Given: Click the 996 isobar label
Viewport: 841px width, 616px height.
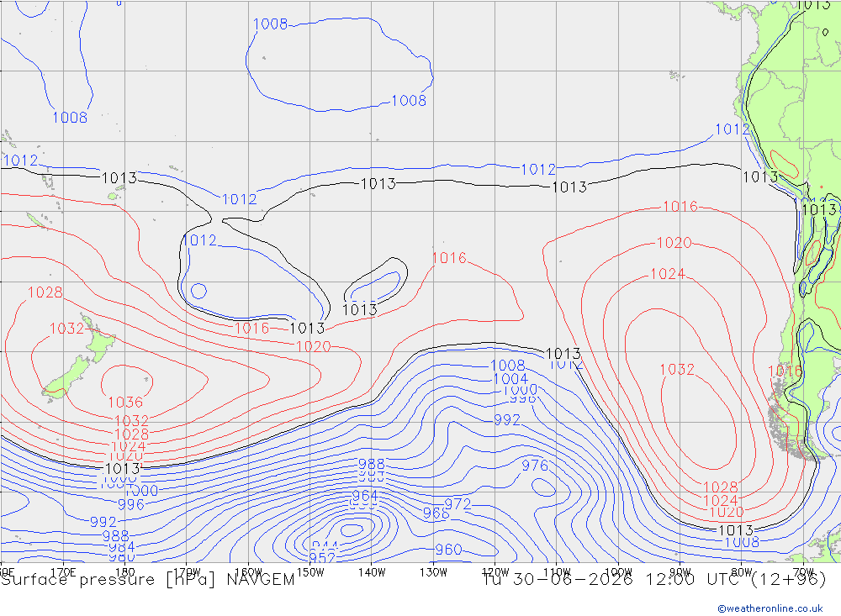Looking at the screenshot, I should pos(131,504).
